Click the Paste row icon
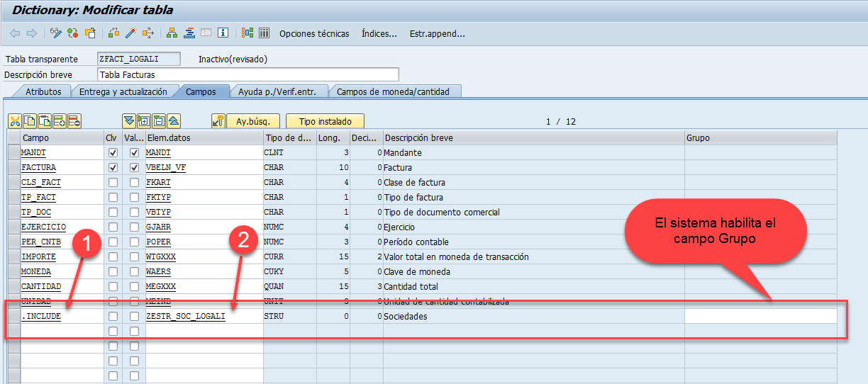This screenshot has width=868, height=384. 45,121
